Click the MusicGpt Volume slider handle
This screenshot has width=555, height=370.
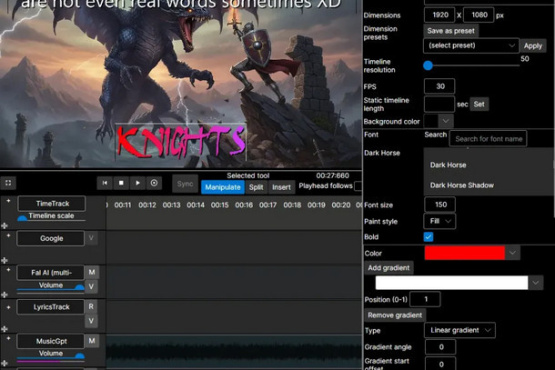(80, 355)
